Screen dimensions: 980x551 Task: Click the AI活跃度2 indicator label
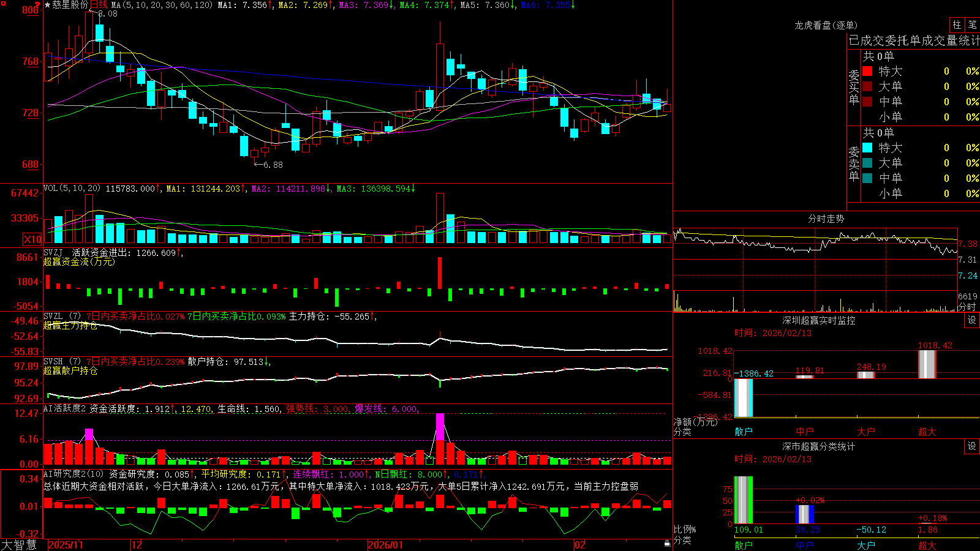[x=65, y=408]
